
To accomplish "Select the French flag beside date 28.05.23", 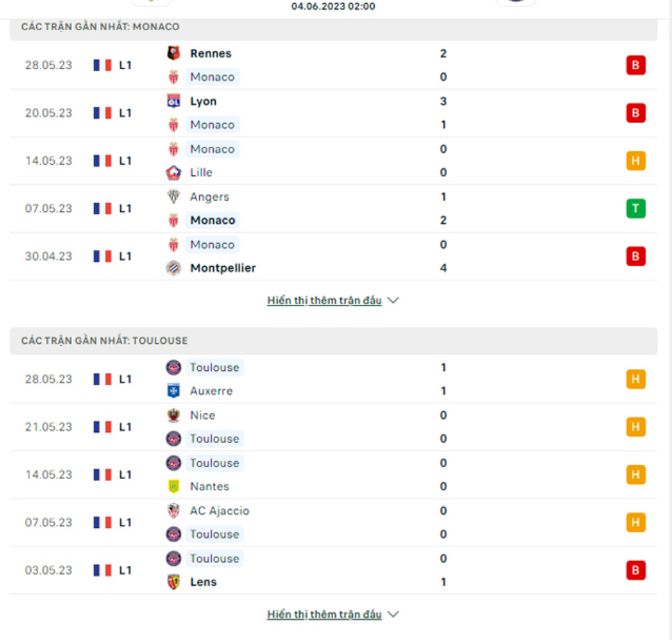I will [101, 65].
